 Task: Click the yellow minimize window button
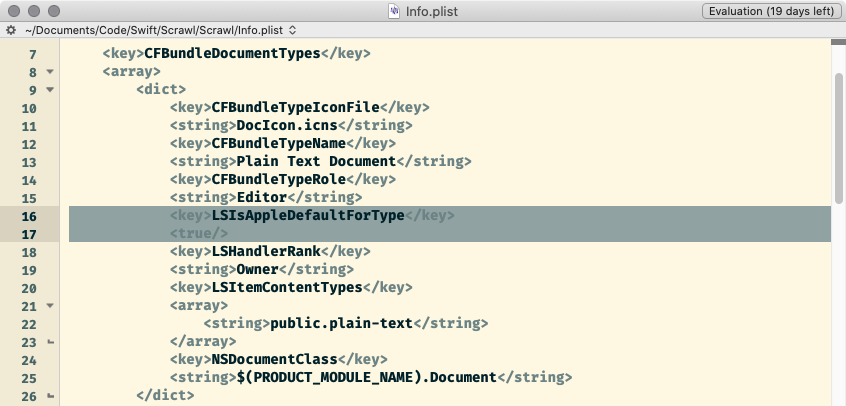click(x=32, y=11)
